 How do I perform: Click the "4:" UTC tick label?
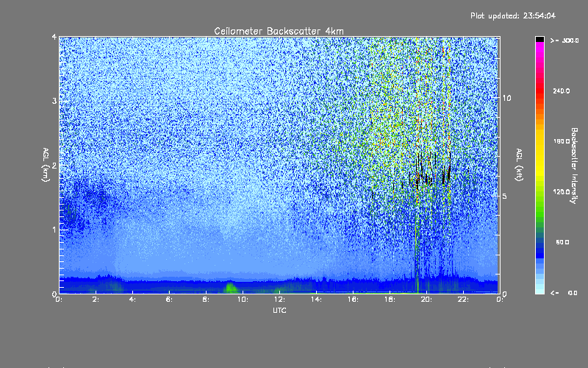click(x=132, y=300)
